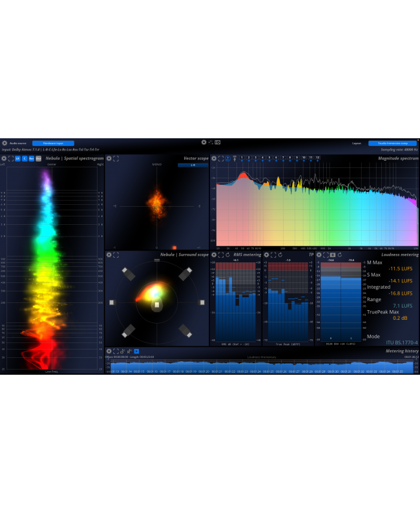Screen dimensions: 420x513
Task: Click the IO routing icon in top bar
Action: tap(218, 142)
